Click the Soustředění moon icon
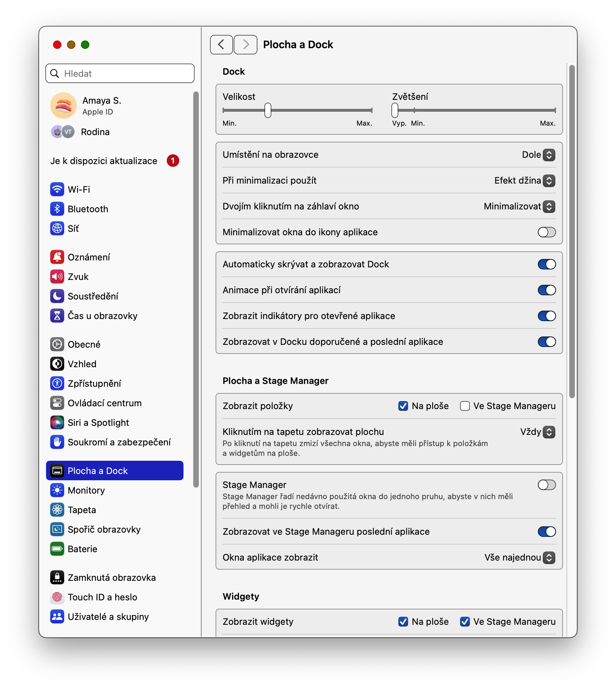The height and width of the screenshot is (689, 616). coord(57,296)
